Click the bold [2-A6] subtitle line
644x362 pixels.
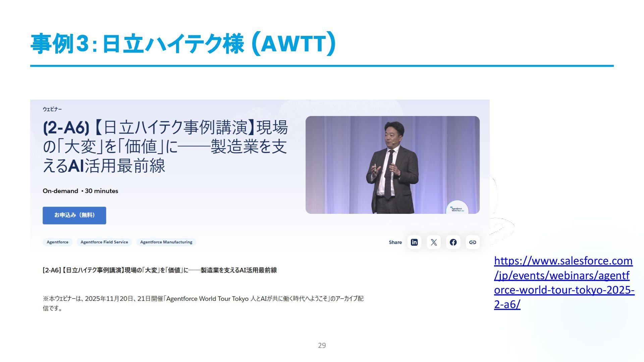(160, 270)
